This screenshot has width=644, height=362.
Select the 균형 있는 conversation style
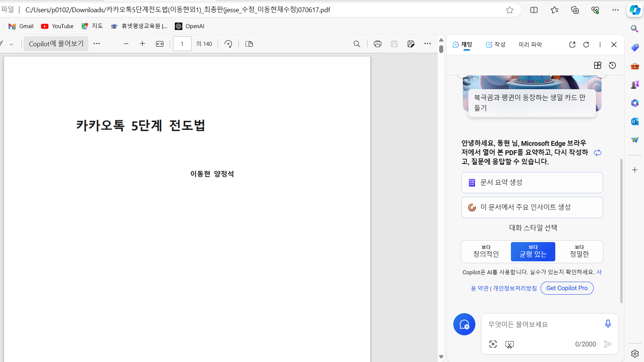[533, 251]
